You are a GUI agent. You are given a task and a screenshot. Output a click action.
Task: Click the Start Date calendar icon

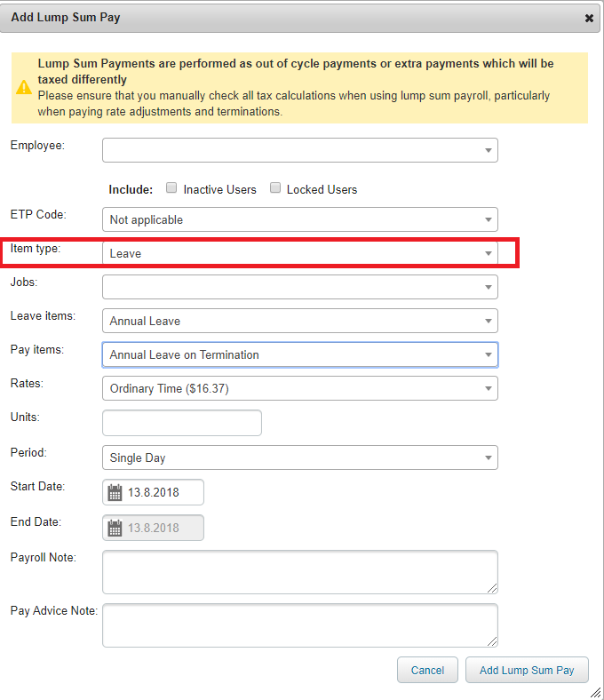pos(115,492)
